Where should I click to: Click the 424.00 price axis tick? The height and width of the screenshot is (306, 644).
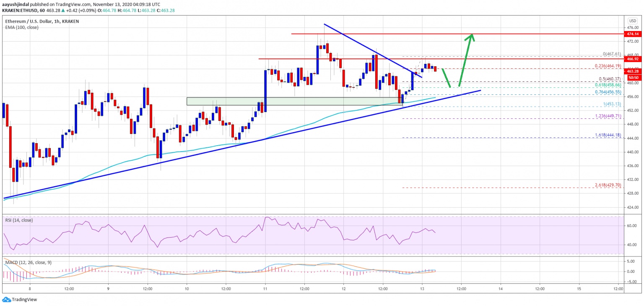click(x=633, y=207)
